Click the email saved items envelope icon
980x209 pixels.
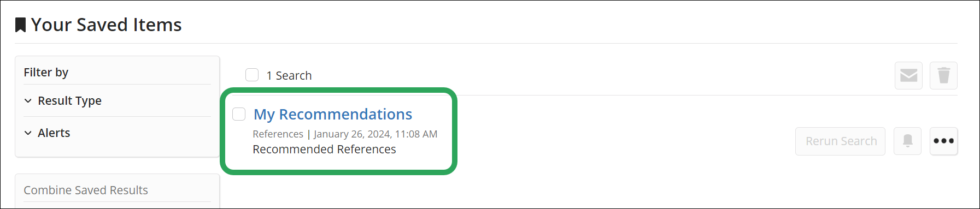click(908, 75)
